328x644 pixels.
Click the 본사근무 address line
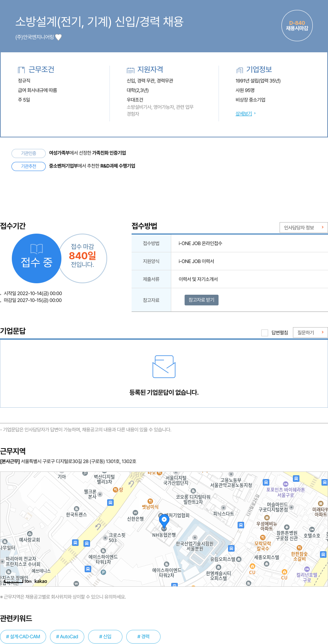click(x=68, y=461)
